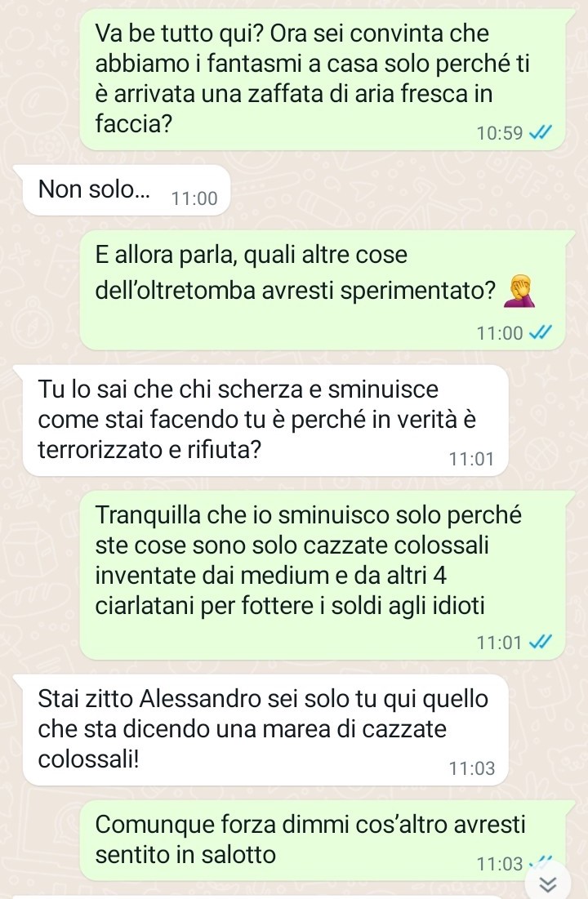This screenshot has height=899, width=588.
Task: Select message 'Comunque forza dimmi cos'altro'
Action: [x=327, y=840]
